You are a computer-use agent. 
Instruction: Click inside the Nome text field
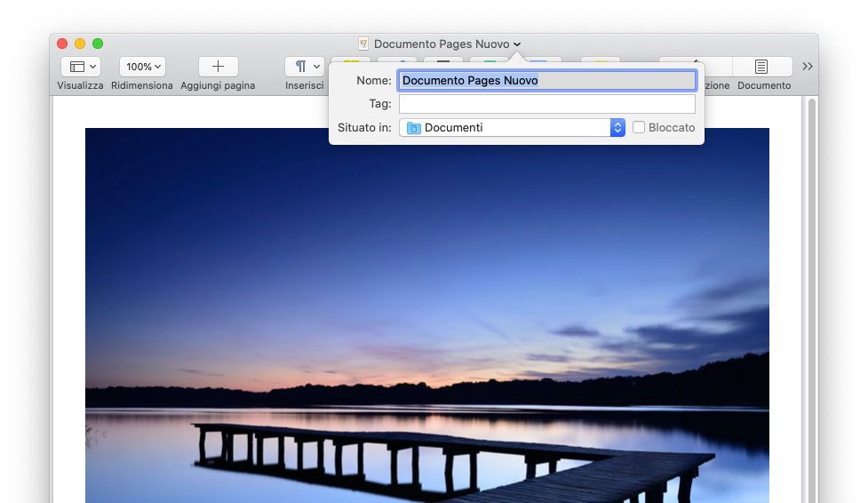pos(546,80)
